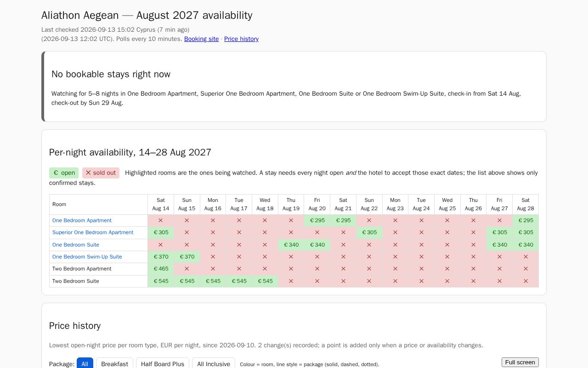This screenshot has height=368, width=588.
Task: Click the red 'sold out' legend badge
Action: (101, 173)
